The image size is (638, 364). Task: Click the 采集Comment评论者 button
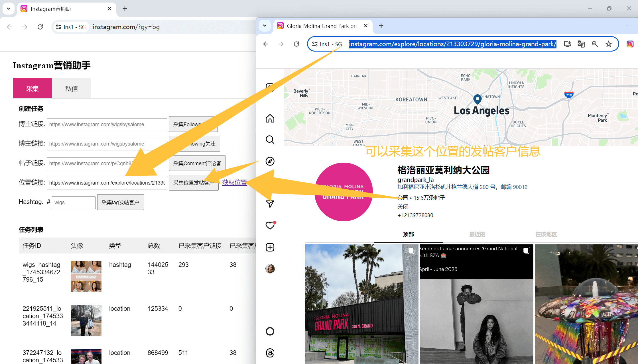tap(197, 163)
